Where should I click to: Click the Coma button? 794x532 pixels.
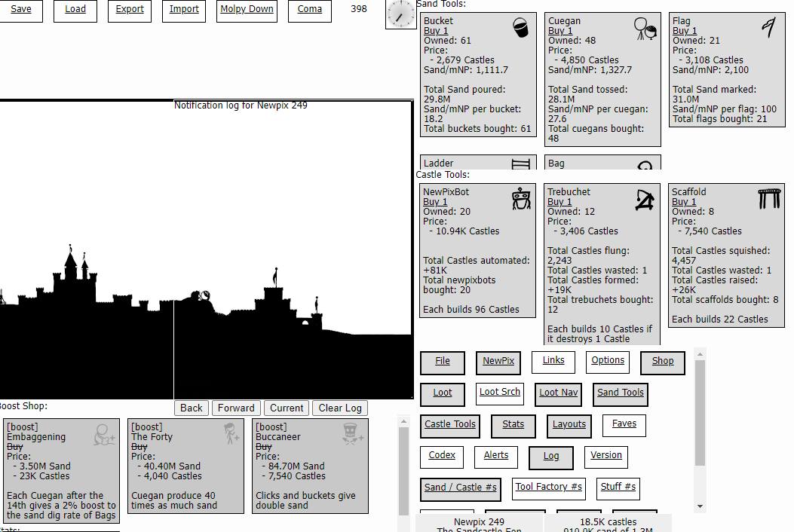309,10
